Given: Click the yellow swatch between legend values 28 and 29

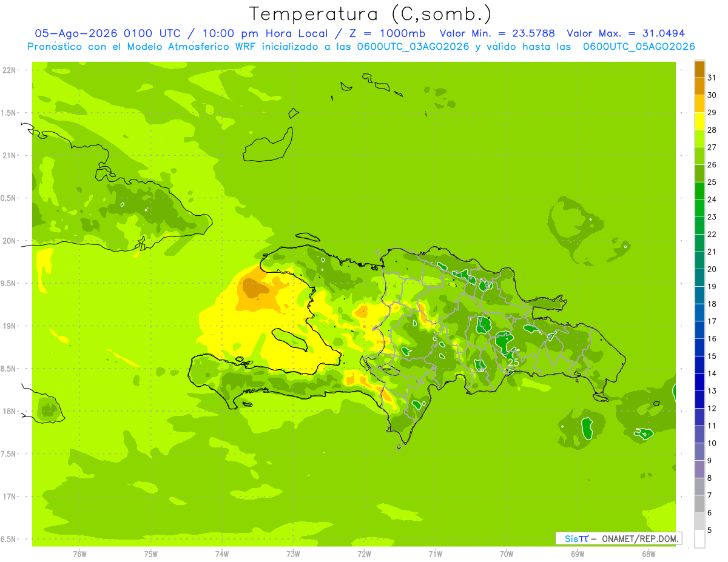Looking at the screenshot, I should pos(699,121).
